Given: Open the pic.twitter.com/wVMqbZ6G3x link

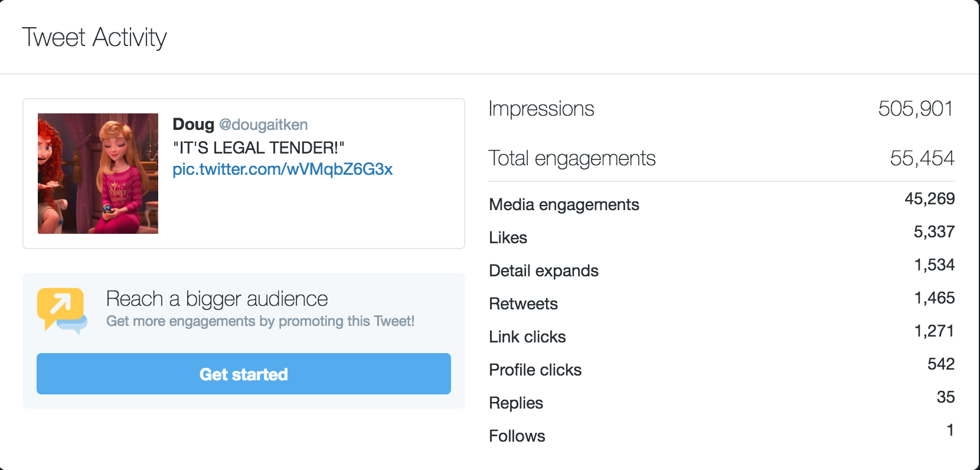Looking at the screenshot, I should pyautogui.click(x=282, y=169).
